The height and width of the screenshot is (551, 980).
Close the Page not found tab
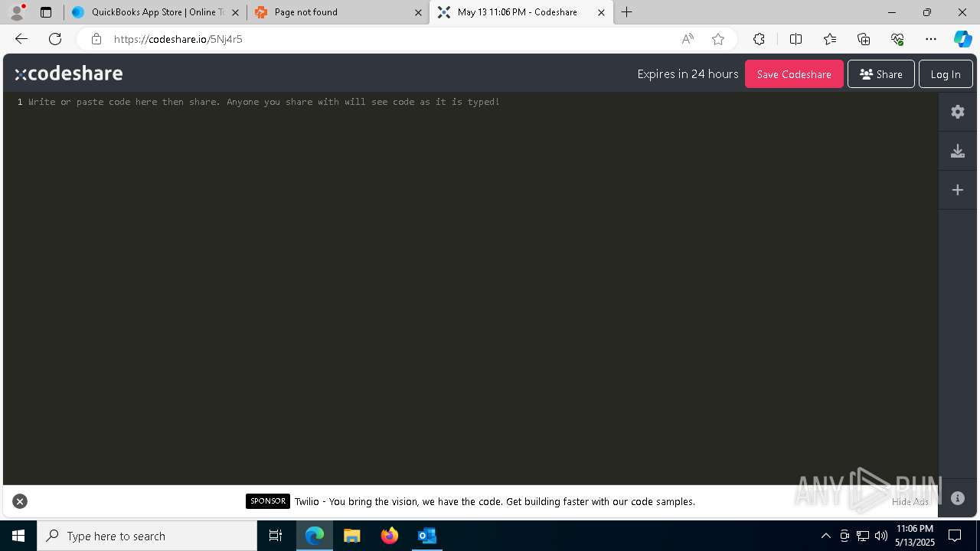click(418, 12)
